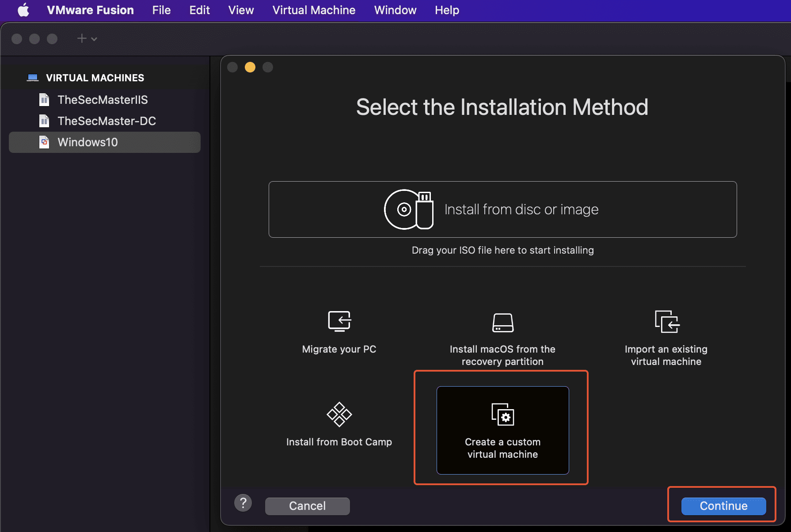Open the View menu
Viewport: 791px width, 532px height.
tap(241, 10)
